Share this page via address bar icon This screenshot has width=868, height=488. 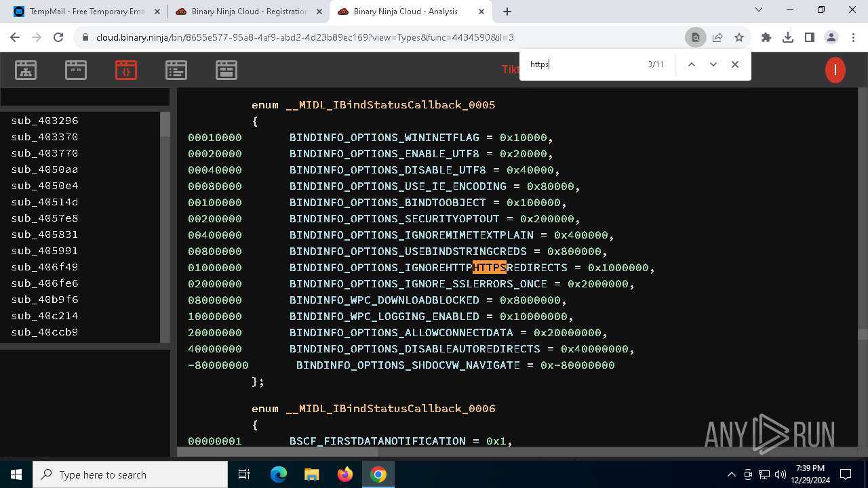(x=717, y=38)
